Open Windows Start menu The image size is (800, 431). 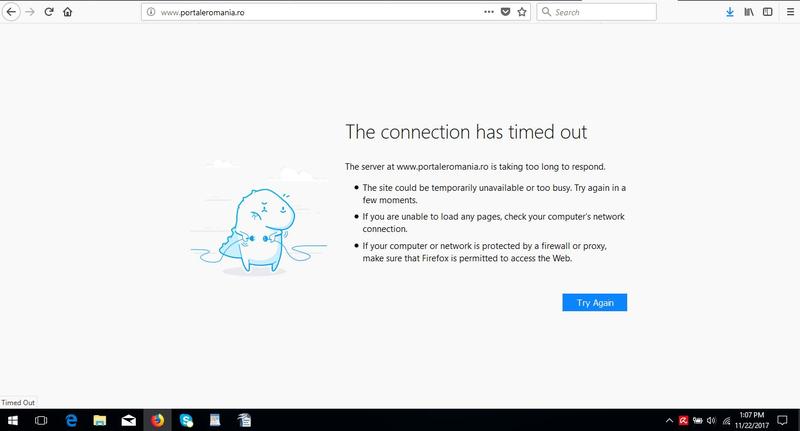[x=13, y=420]
